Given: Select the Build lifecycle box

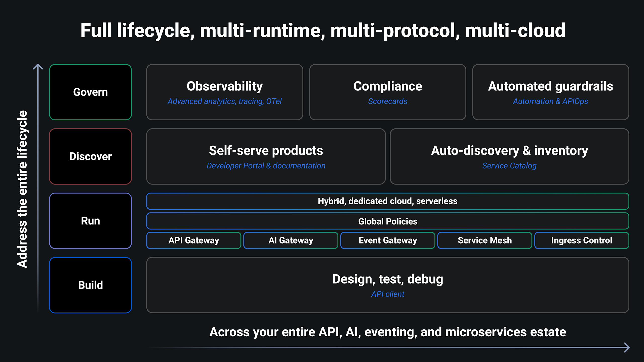Looking at the screenshot, I should (90, 285).
